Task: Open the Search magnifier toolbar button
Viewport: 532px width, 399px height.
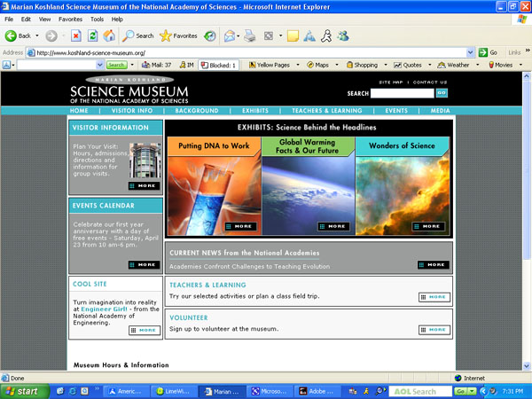Action: click(x=137, y=35)
